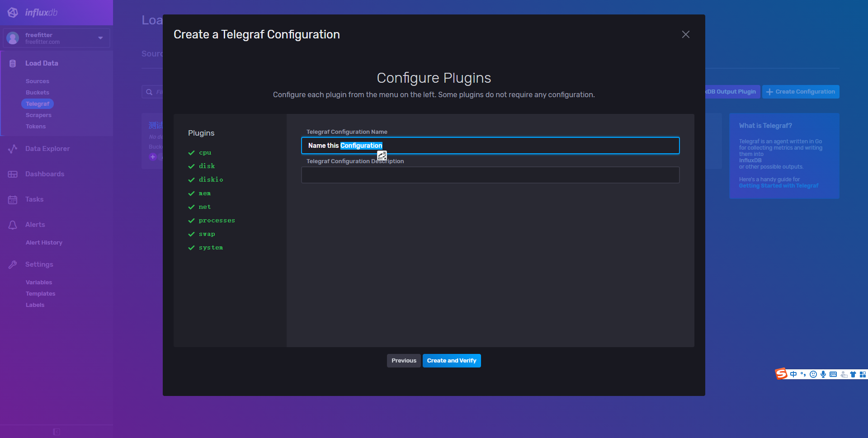Click the Alerts bell icon
868x438 pixels.
point(13,225)
